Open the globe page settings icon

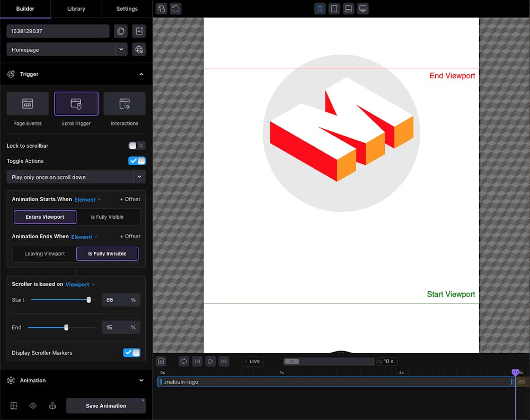[x=139, y=49]
